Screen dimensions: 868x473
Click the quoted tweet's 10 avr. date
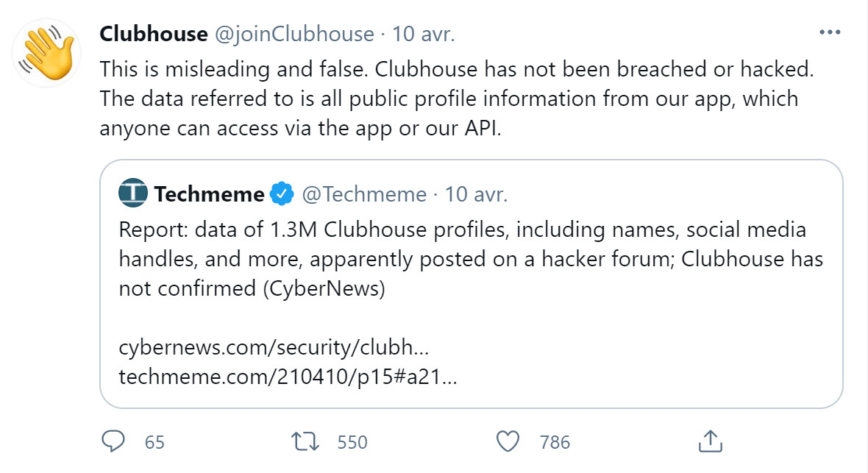point(477,194)
